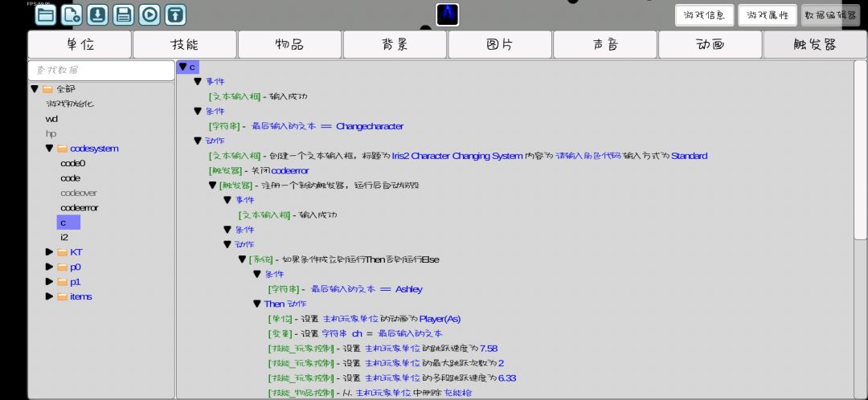This screenshot has height=400, width=868.
Task: Select hp trigger in tree
Action: [51, 134]
